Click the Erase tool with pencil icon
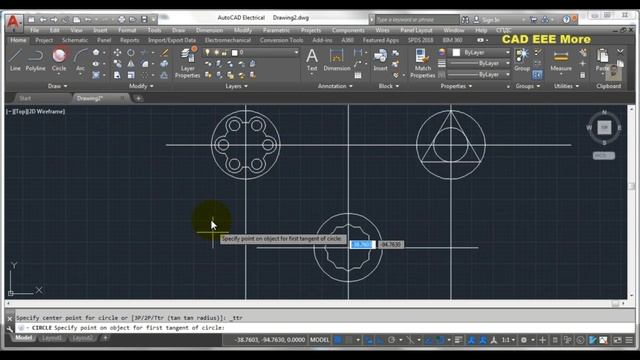 (x=164, y=53)
